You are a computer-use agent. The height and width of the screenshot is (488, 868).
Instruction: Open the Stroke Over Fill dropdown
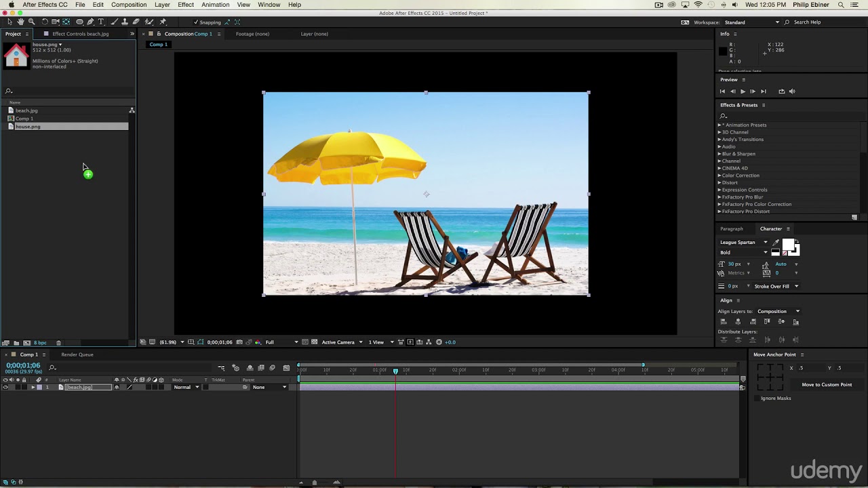coord(776,287)
